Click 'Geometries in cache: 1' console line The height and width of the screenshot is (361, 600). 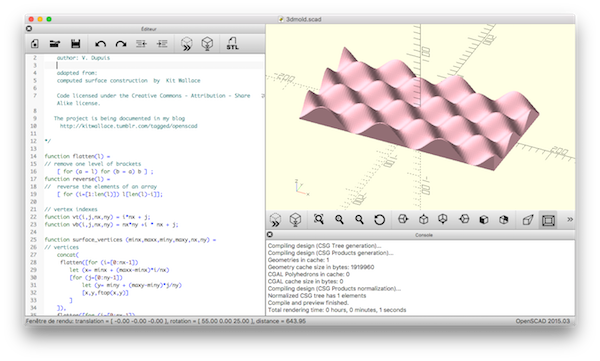(x=298, y=260)
